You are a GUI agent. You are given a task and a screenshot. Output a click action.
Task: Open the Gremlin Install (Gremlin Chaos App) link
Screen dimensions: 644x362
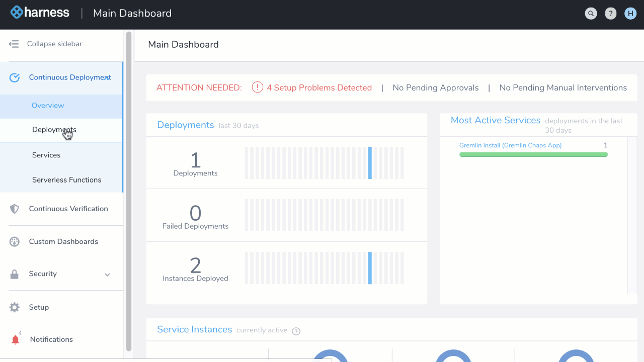510,145
